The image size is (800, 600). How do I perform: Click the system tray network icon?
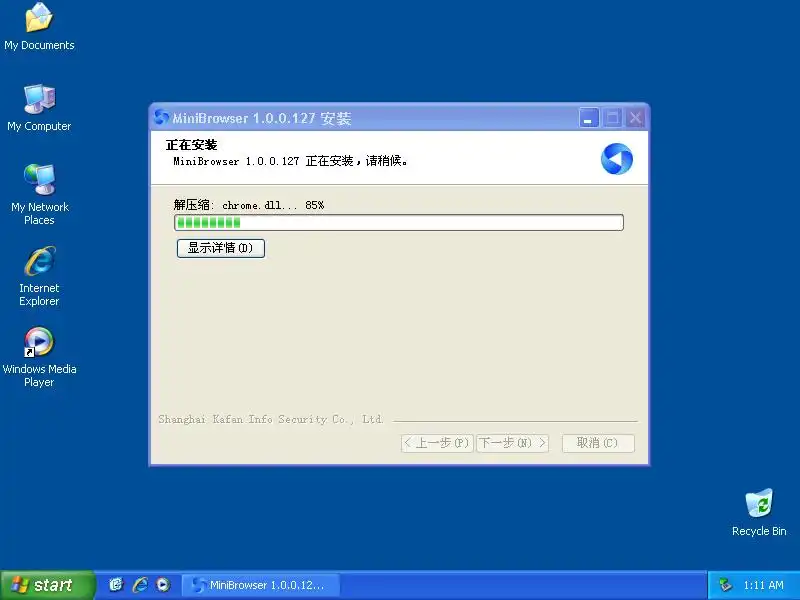[725, 585]
